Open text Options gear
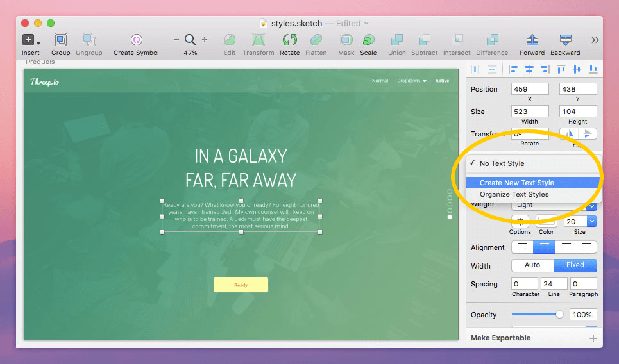 click(x=520, y=221)
